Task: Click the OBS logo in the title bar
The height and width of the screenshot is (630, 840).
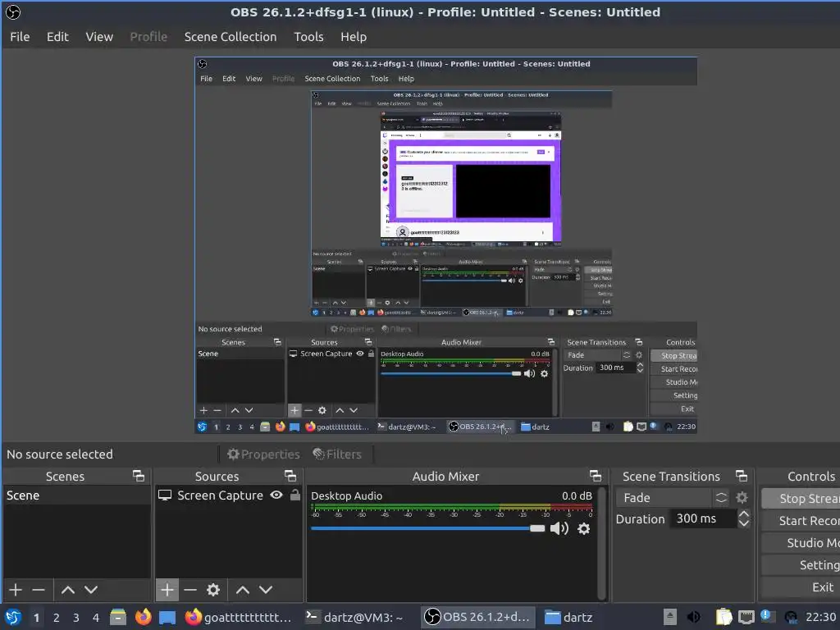Action: pos(13,11)
